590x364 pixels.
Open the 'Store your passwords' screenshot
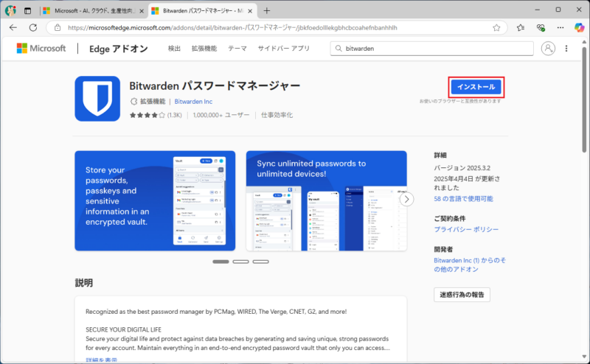tap(155, 201)
